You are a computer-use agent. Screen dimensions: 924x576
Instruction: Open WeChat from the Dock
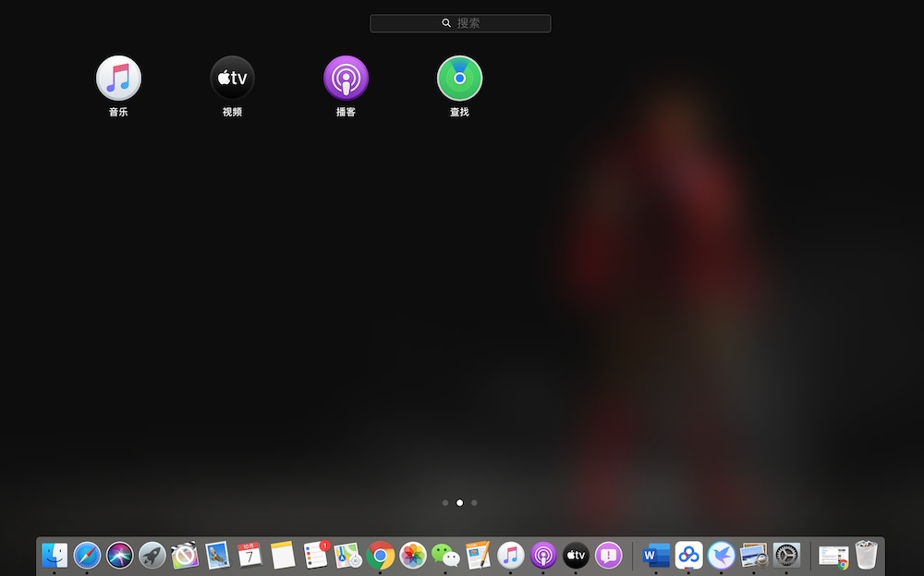pyautogui.click(x=445, y=555)
